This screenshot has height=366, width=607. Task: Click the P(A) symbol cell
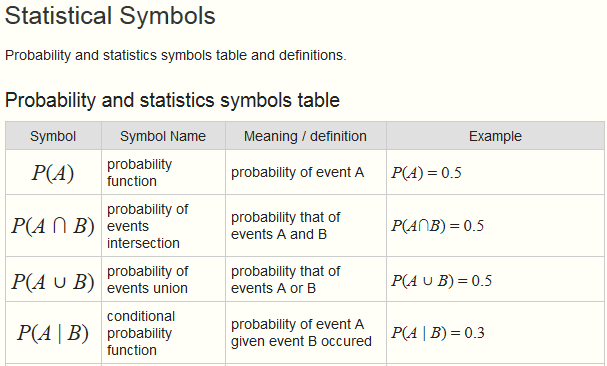(53, 172)
